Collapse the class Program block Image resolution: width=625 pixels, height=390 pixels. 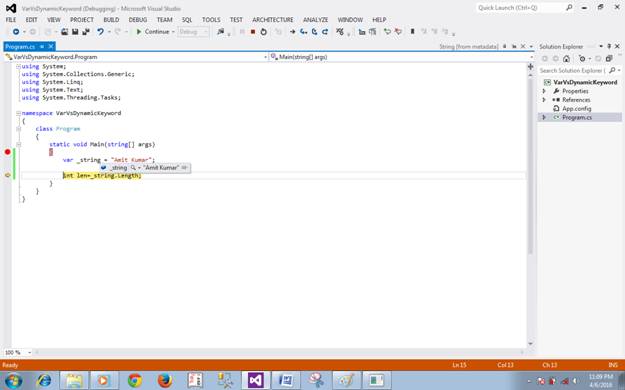[18, 129]
